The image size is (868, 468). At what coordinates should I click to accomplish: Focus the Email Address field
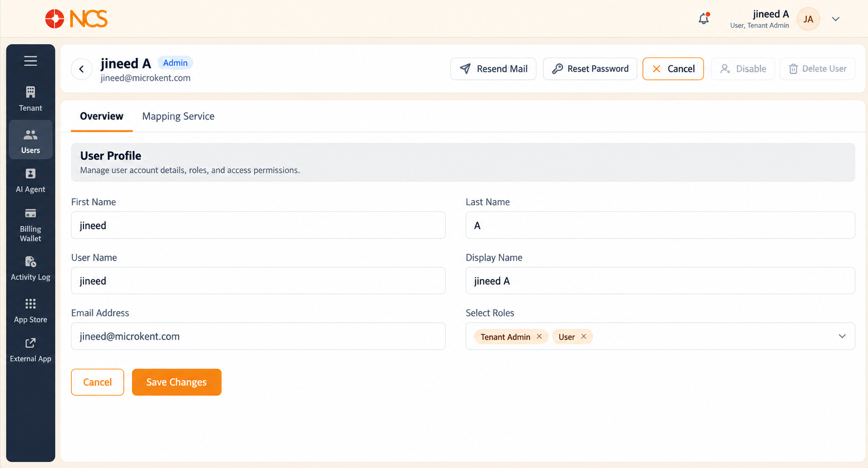coord(258,336)
